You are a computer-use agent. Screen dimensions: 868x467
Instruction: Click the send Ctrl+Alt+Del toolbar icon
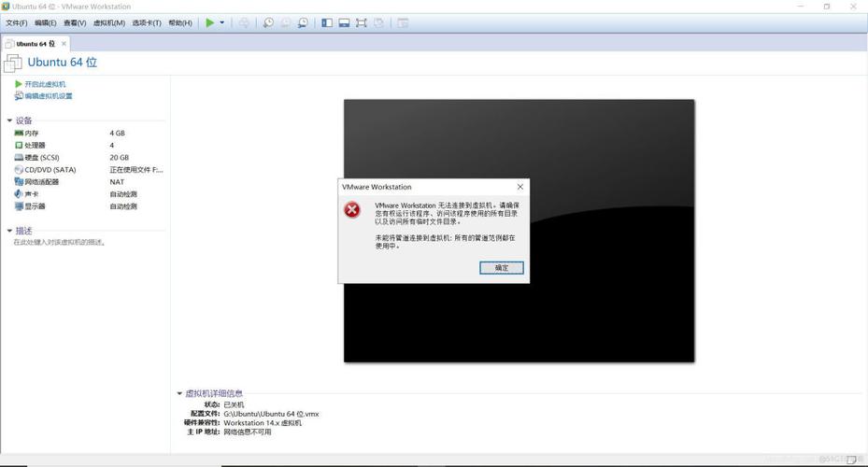pyautogui.click(x=244, y=22)
